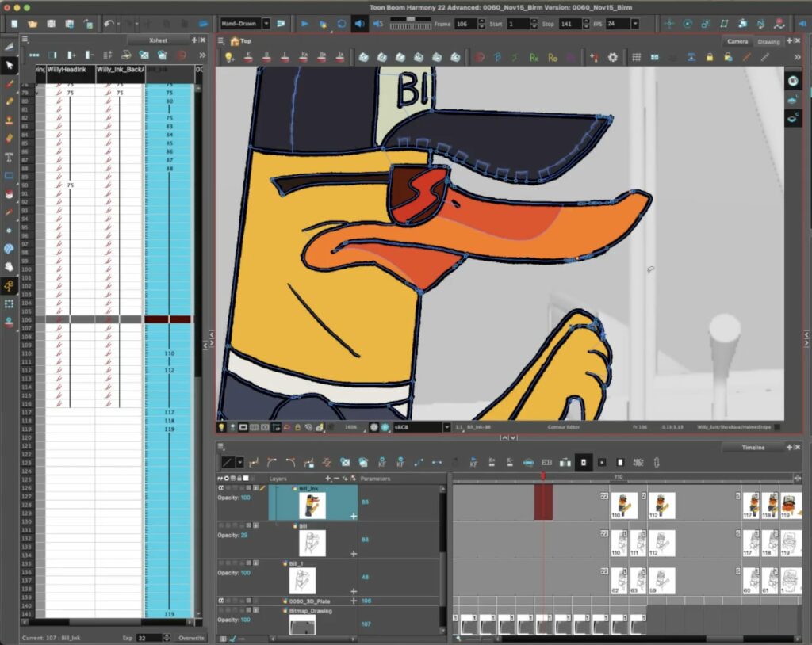Click the Delete Layer minus button in the Layers header
This screenshot has width=812, height=645.
pos(336,479)
